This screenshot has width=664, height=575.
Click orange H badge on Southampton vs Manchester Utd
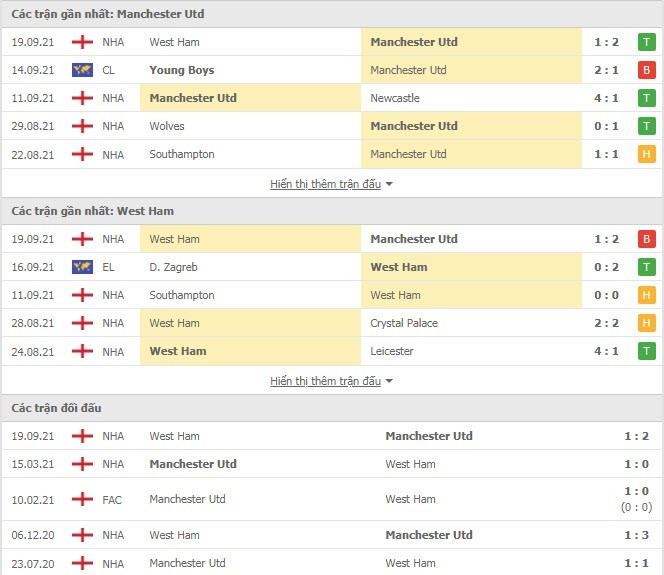tap(646, 154)
